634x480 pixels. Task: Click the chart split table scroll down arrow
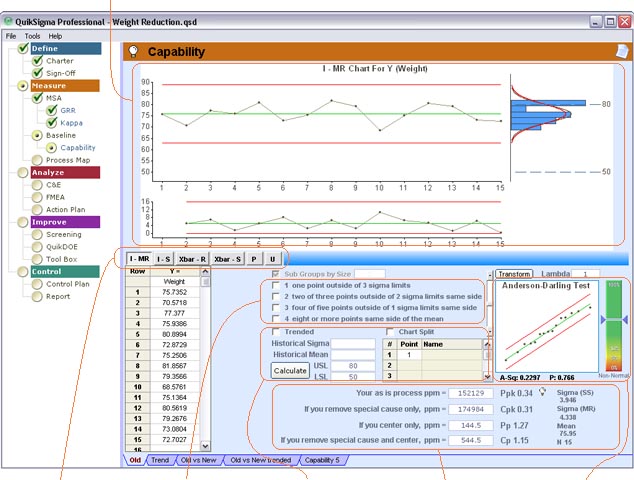click(x=487, y=376)
